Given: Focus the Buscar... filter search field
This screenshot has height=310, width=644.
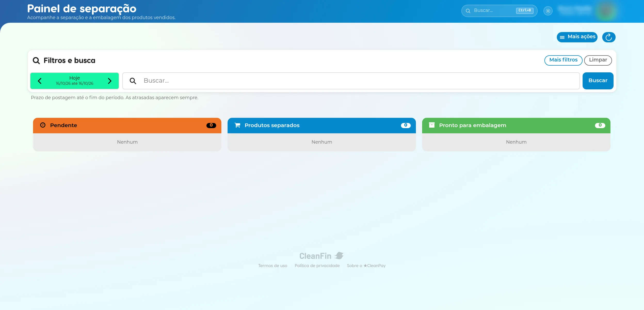Looking at the screenshot, I should 351,81.
